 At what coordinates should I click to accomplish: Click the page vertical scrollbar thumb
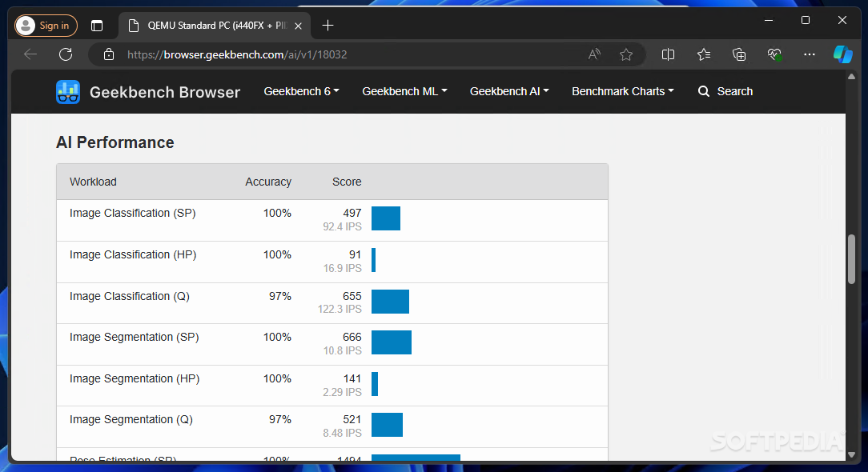pos(851,259)
